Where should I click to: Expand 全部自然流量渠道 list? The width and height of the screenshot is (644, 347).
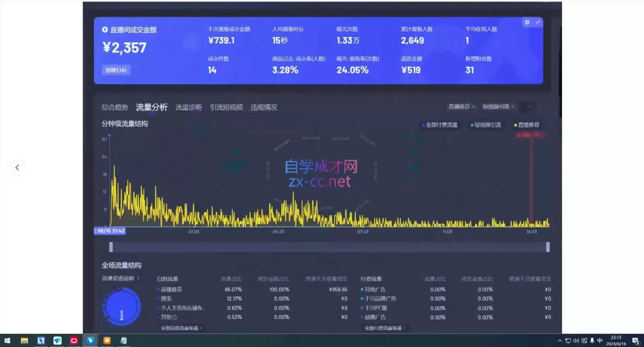tap(181, 328)
